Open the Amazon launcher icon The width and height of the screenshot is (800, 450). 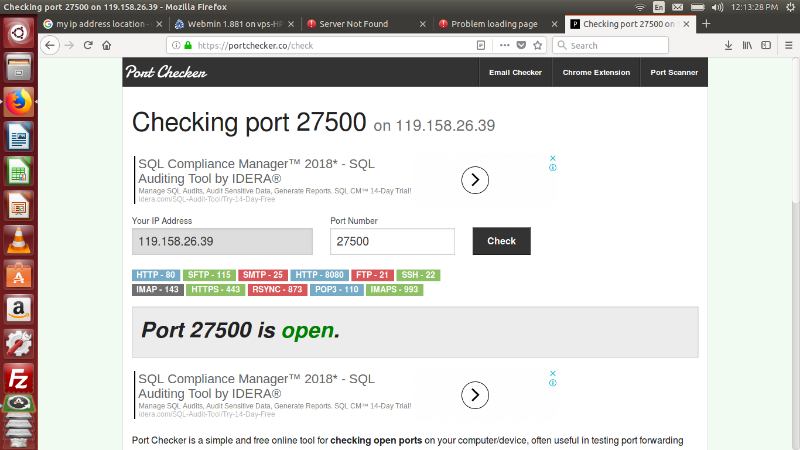(x=18, y=309)
